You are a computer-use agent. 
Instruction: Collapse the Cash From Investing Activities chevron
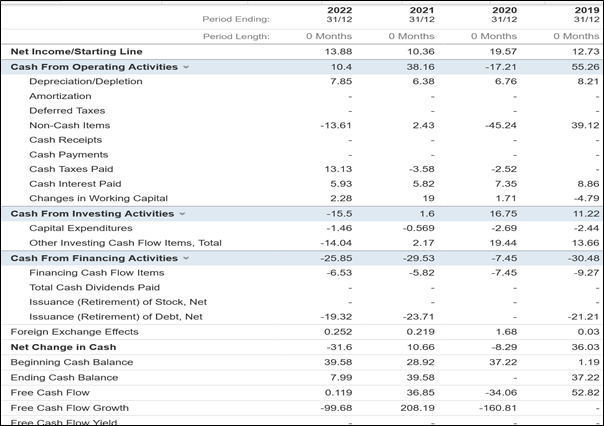[x=182, y=214]
